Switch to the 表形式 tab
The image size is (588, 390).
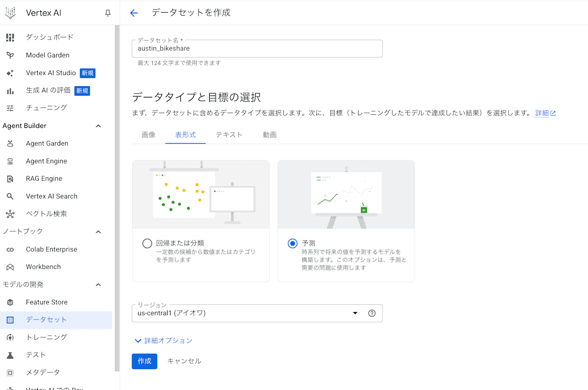click(x=186, y=135)
